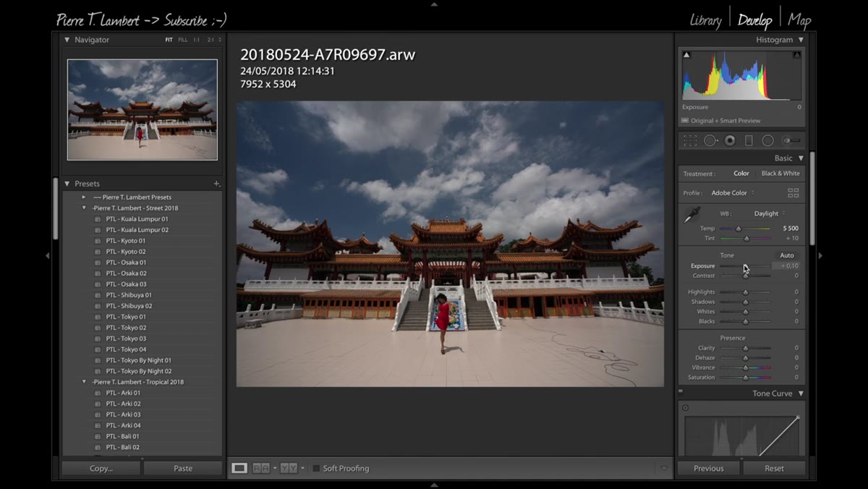This screenshot has width=868, height=489.
Task: Switch to the Map module
Action: [799, 20]
